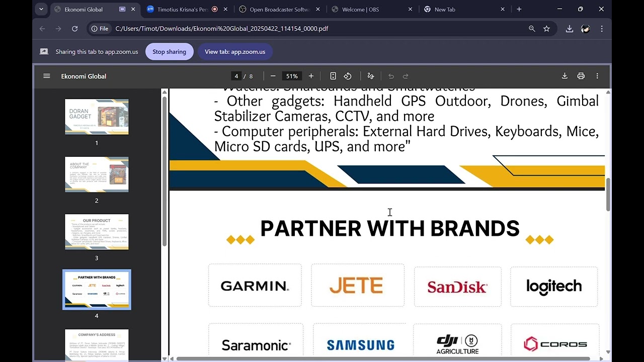This screenshot has width=644, height=362.
Task: Click the 51% zoom level field
Action: (x=292, y=76)
